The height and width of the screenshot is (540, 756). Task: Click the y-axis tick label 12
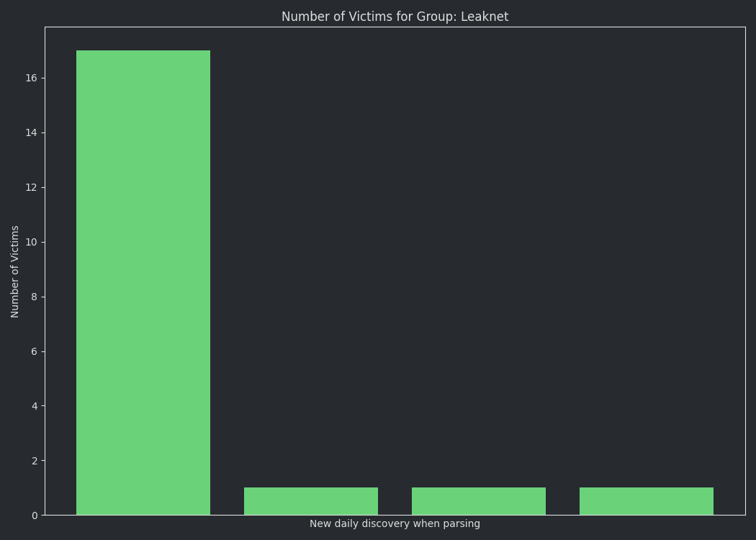32,187
